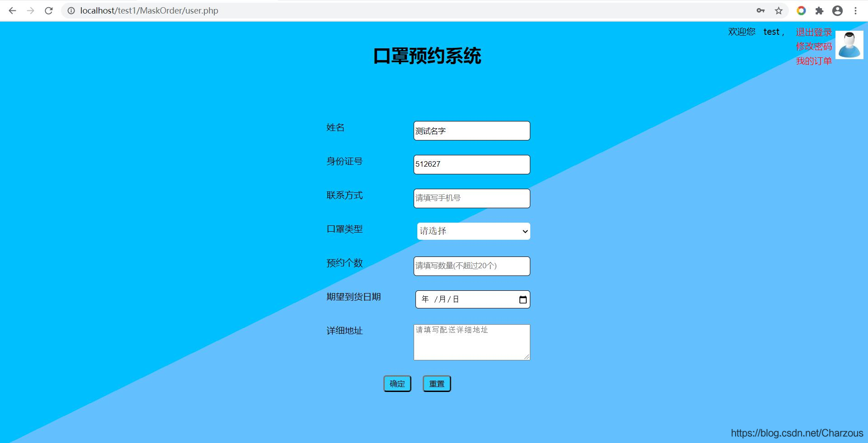Viewport: 868px width, 443px height.
Task: Open the colorful circle extension icon
Action: (801, 11)
